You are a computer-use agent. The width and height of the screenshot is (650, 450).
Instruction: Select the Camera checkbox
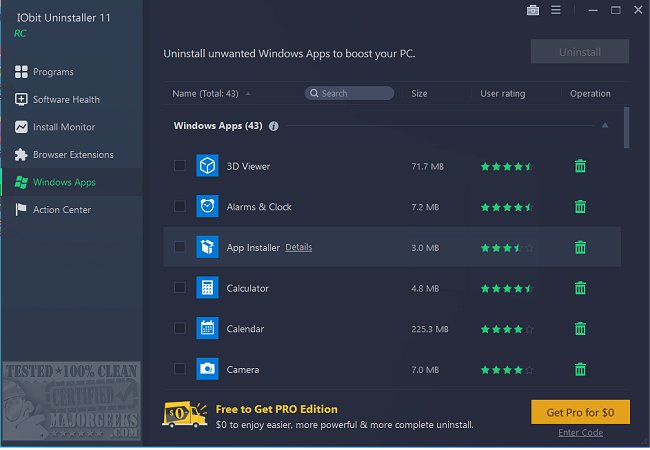point(179,369)
